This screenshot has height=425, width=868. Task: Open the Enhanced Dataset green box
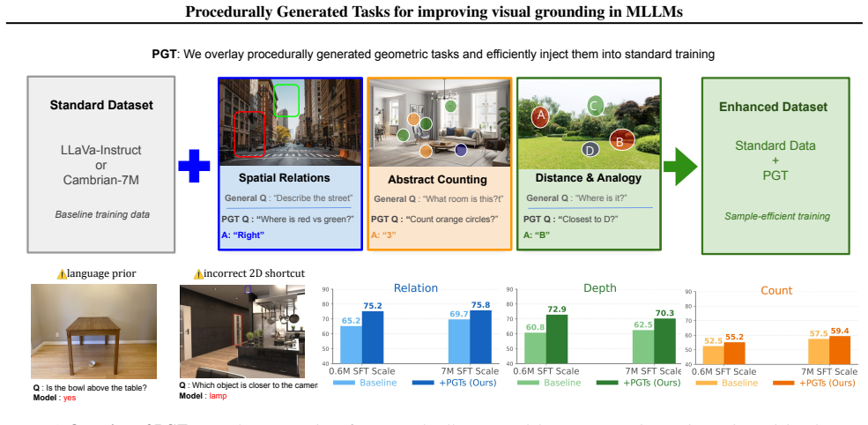[775, 166]
